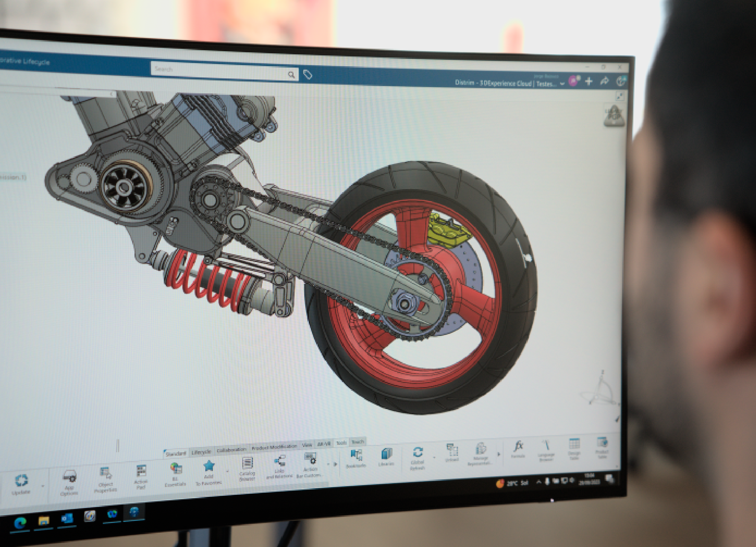Click the Update icon in the action bar
Screen dimensions: 756x547
point(21,480)
